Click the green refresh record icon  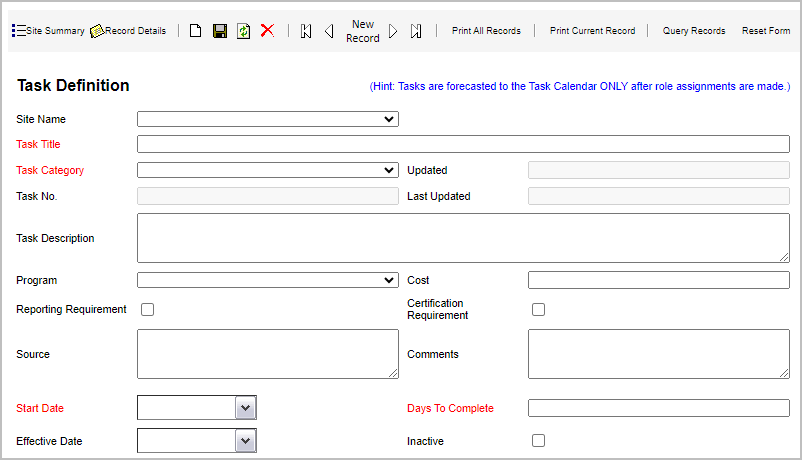point(243,31)
